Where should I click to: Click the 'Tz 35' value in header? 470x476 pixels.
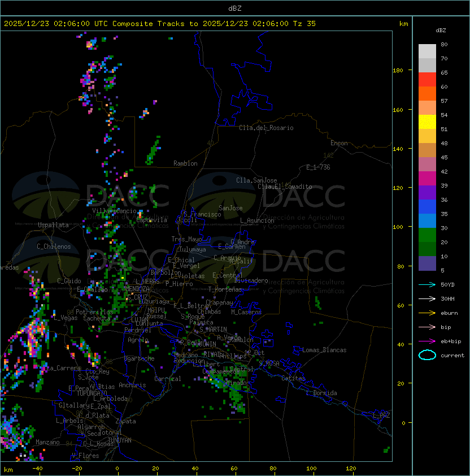pyautogui.click(x=304, y=24)
